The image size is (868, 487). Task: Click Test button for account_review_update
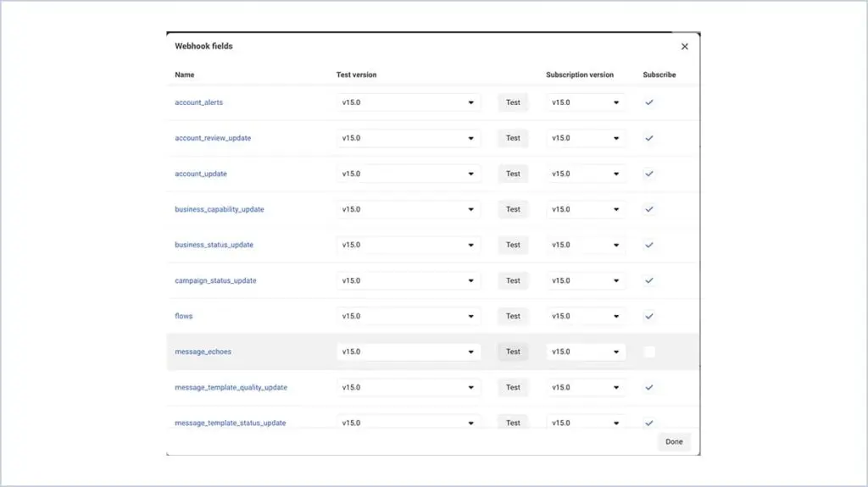(x=513, y=138)
